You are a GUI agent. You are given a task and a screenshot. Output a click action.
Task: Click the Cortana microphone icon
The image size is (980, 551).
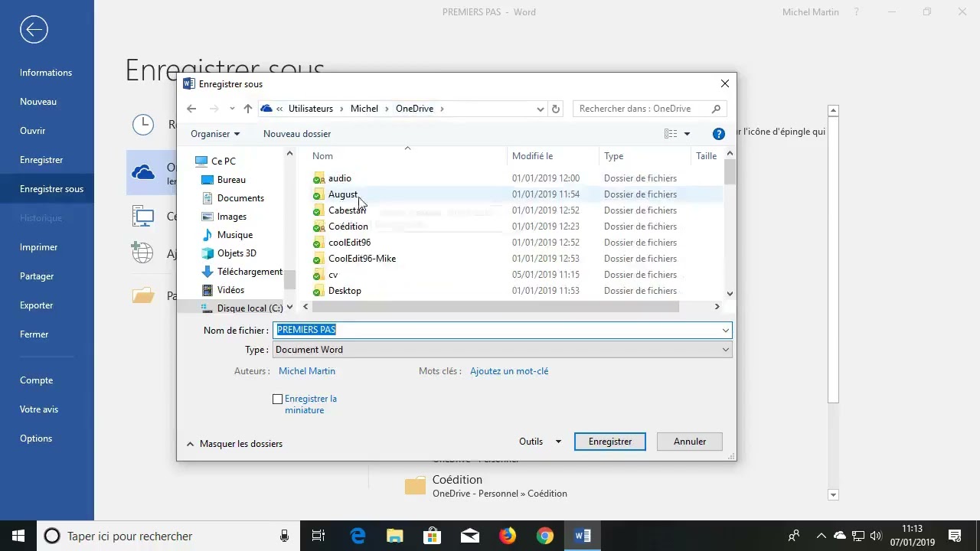coord(285,536)
